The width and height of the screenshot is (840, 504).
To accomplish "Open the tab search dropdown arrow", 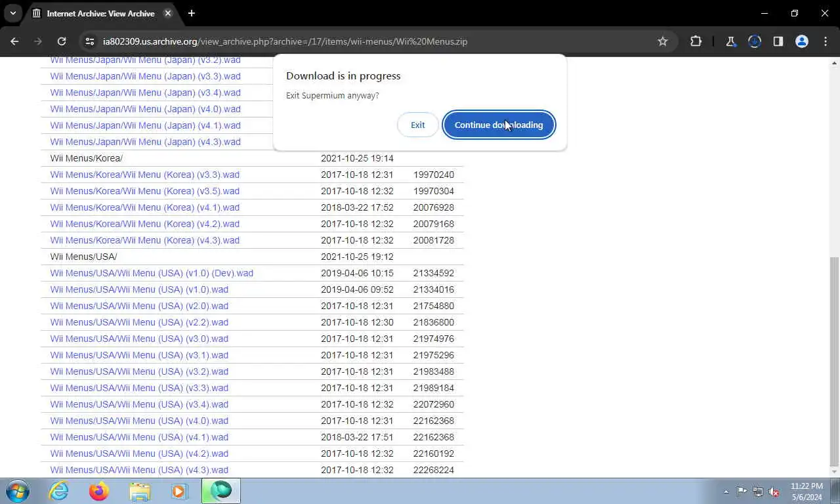I will pos(12,13).
